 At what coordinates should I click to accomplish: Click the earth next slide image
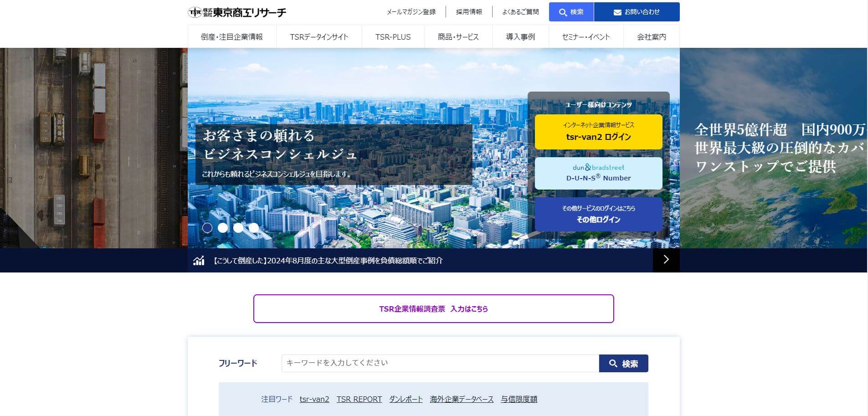pyautogui.click(x=773, y=148)
